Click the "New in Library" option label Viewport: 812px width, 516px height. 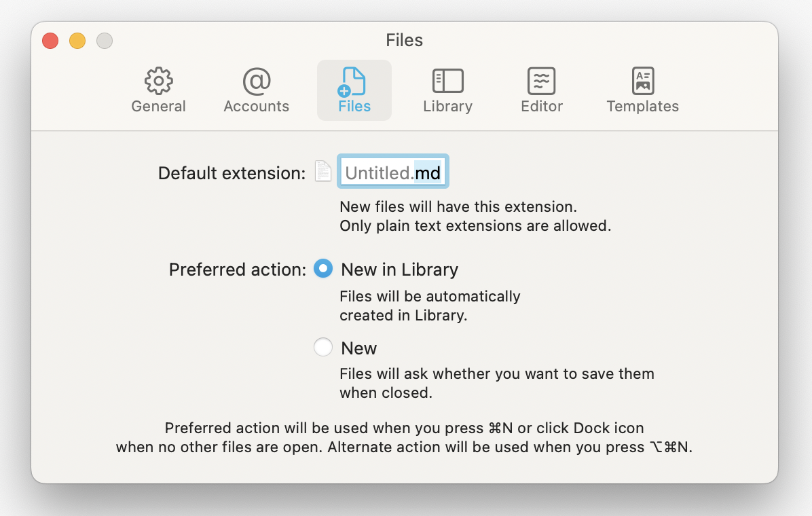click(399, 270)
